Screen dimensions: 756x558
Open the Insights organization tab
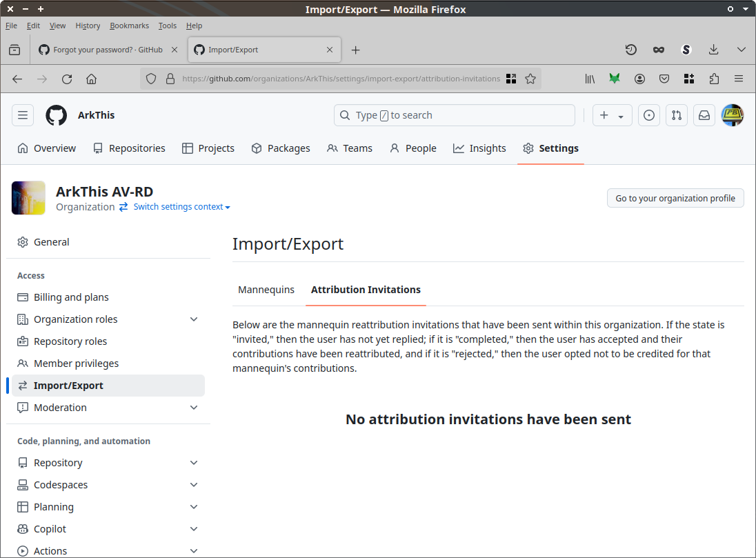pyautogui.click(x=479, y=148)
